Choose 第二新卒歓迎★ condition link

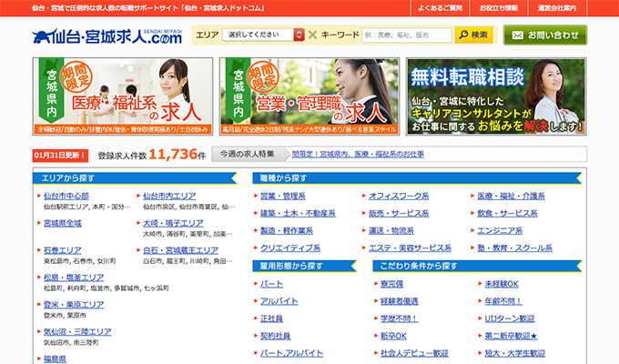click(511, 336)
